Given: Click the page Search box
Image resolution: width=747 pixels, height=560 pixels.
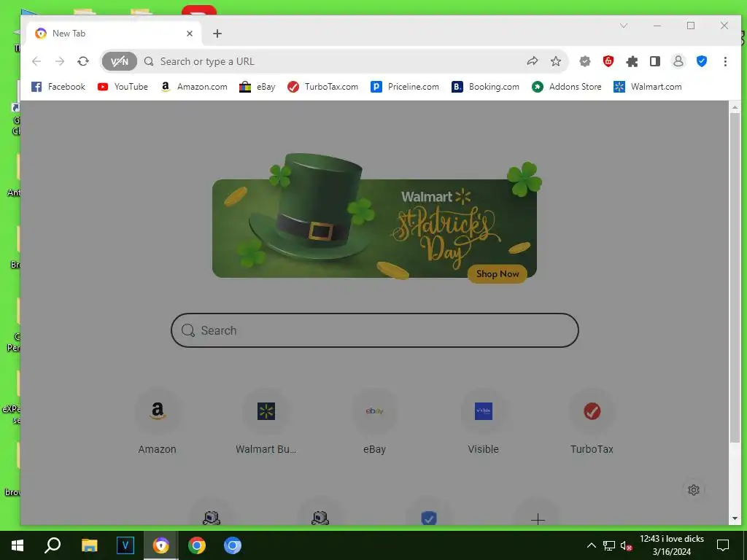Looking at the screenshot, I should coord(374,330).
